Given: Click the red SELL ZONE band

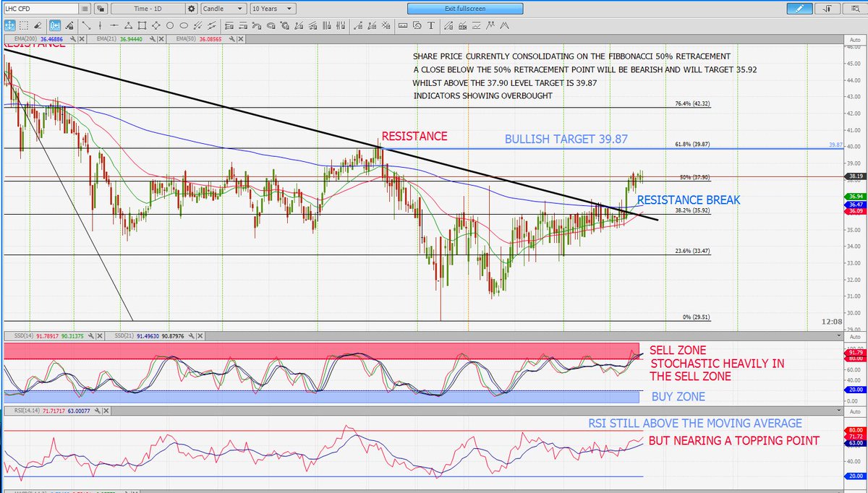Looking at the screenshot, I should pyautogui.click(x=322, y=351).
